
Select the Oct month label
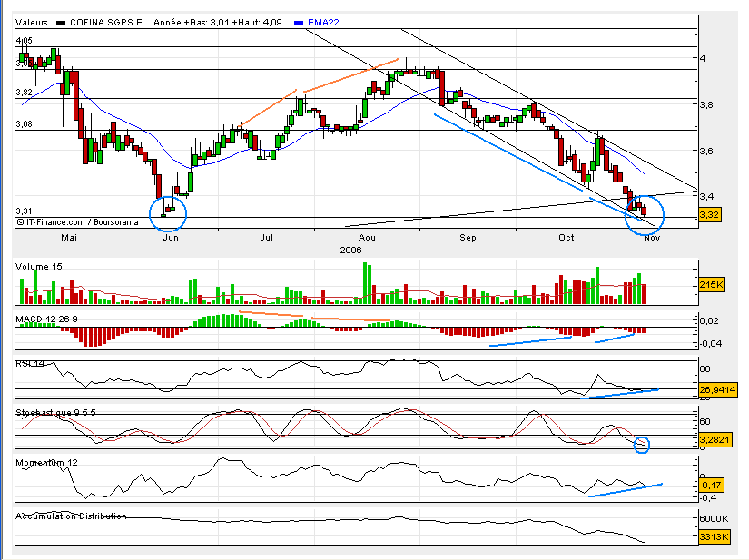567,237
